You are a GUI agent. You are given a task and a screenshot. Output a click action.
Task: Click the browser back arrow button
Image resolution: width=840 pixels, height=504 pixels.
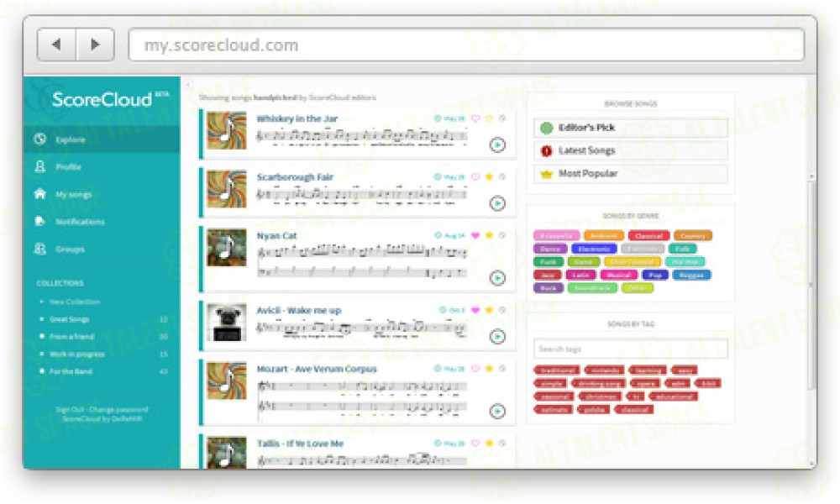[55, 45]
